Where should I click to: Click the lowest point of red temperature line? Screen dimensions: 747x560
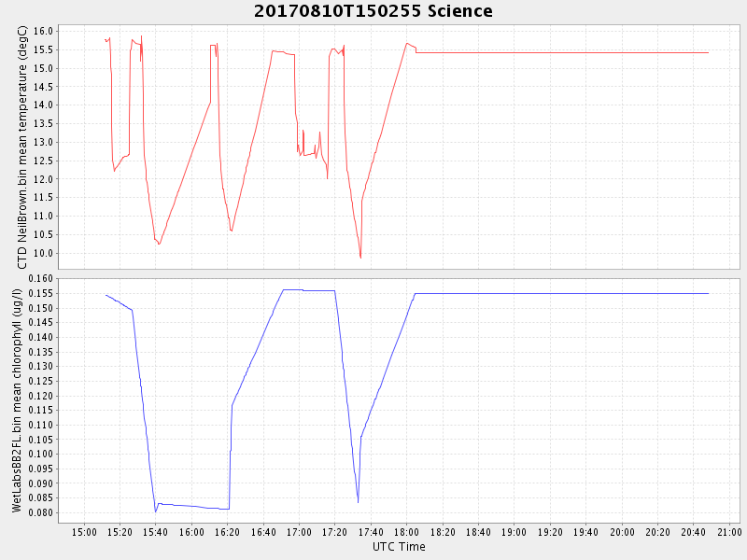360,258
